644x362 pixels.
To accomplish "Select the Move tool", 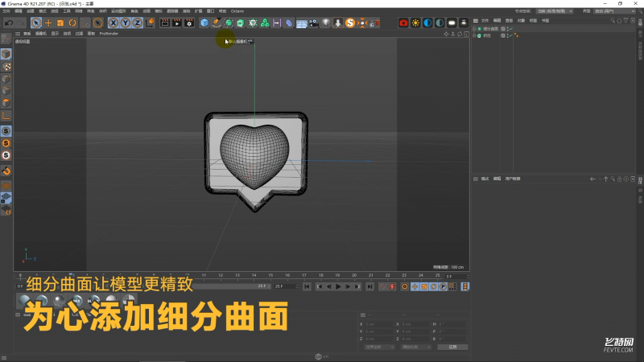I will 48,23.
